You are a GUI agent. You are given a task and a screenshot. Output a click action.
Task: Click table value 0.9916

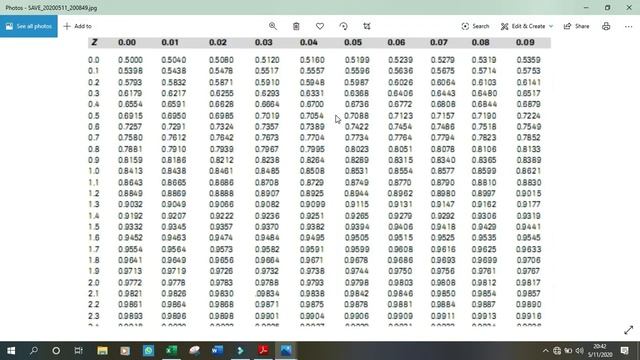(x=528, y=316)
